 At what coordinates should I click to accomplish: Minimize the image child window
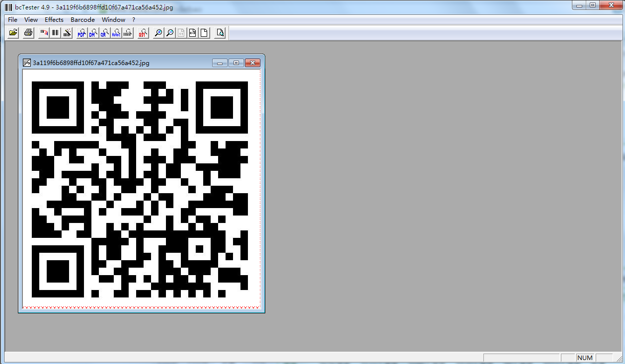tap(220, 63)
